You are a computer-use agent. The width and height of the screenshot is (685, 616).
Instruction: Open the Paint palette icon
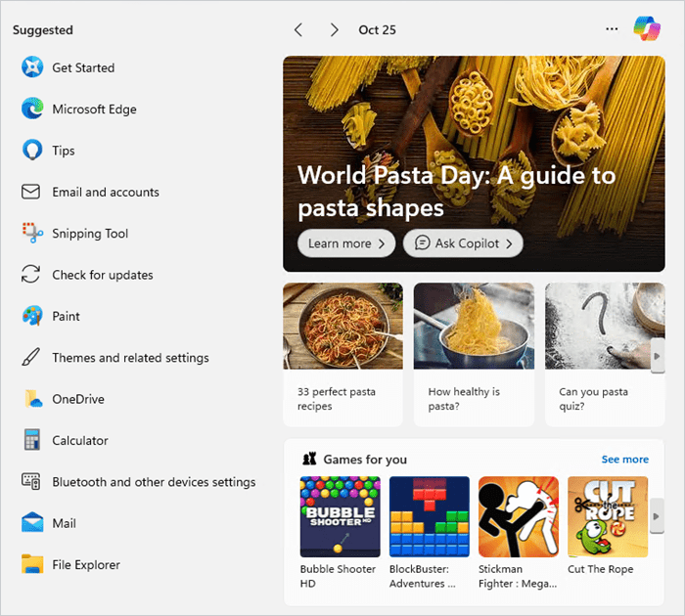pyautogui.click(x=32, y=316)
